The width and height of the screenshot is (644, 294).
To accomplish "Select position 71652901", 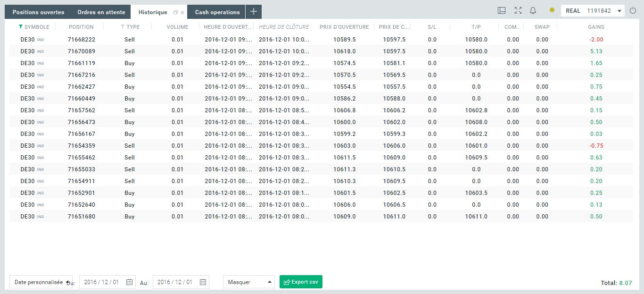I will click(82, 193).
